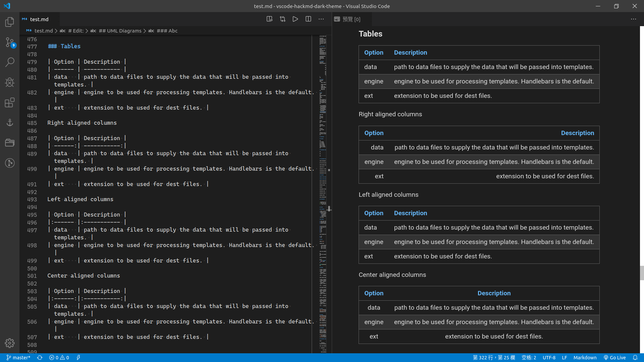Screen dimensions: 644x362
Task: Open Source Control view with 9 changes
Action: [x=10, y=42]
